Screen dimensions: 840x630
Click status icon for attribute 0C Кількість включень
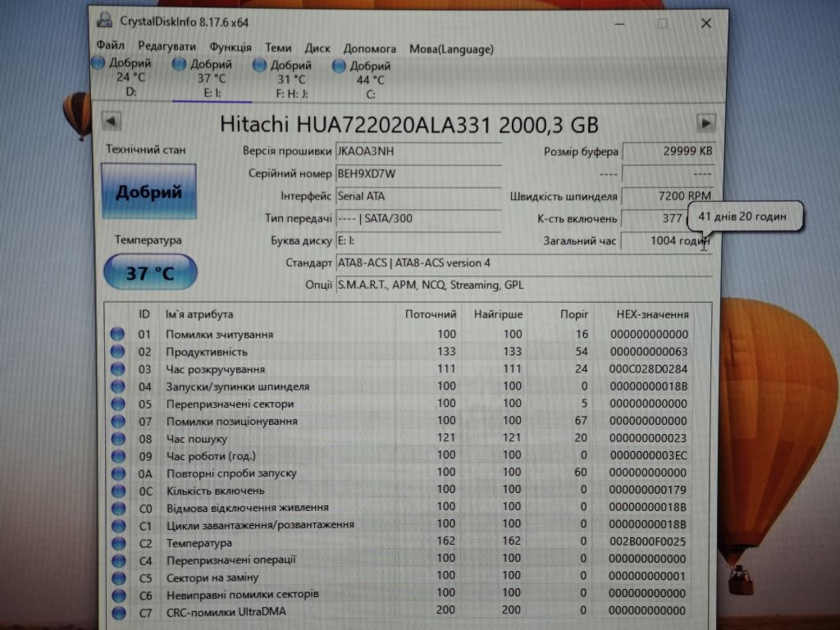pyautogui.click(x=118, y=491)
